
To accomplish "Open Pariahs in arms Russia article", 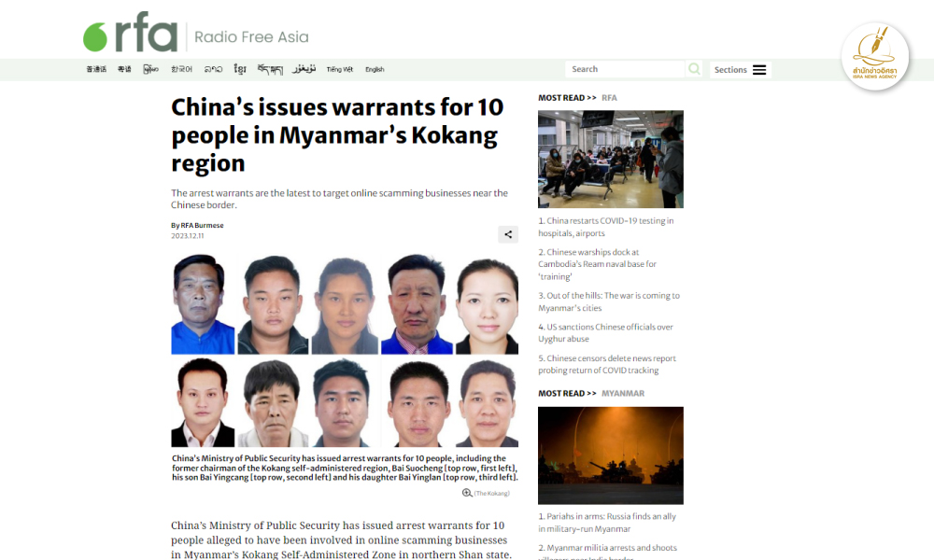I will 607,523.
